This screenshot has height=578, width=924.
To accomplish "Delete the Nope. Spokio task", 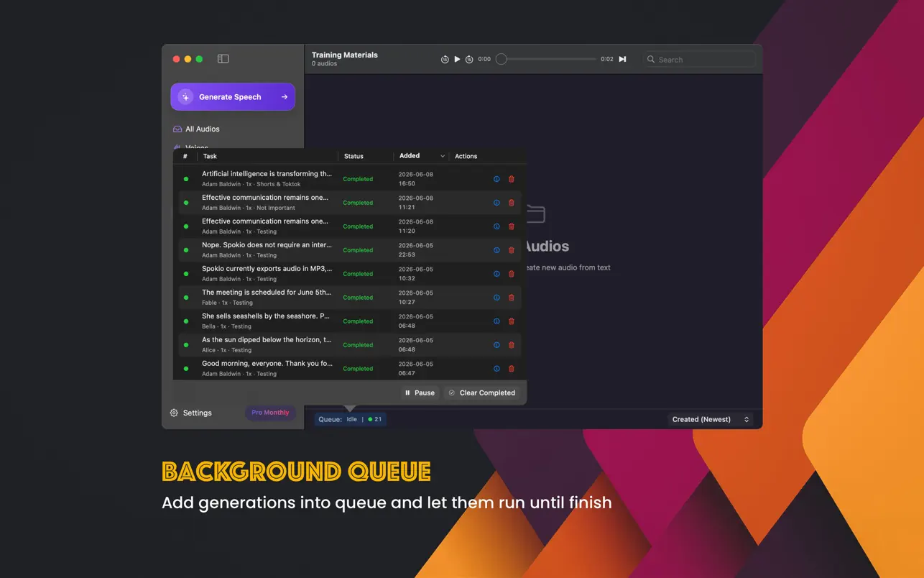I will (512, 250).
